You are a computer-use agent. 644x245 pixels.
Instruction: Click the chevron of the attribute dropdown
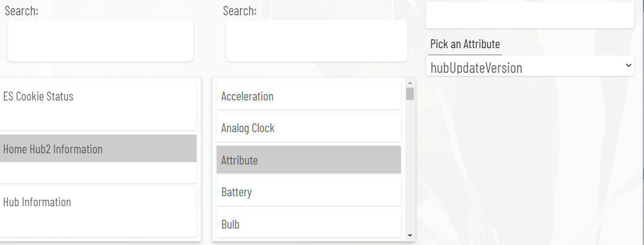coord(628,65)
